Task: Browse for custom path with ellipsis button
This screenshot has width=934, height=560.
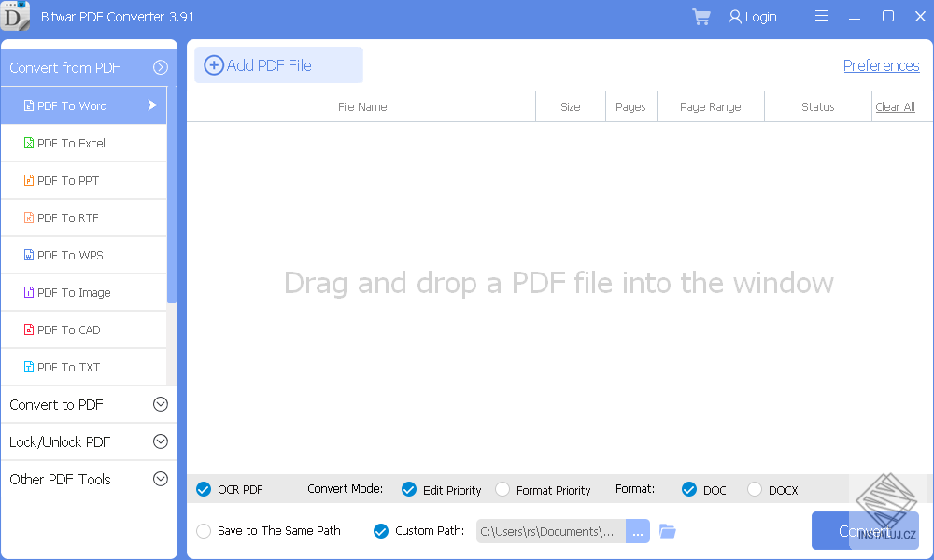Action: point(637,531)
